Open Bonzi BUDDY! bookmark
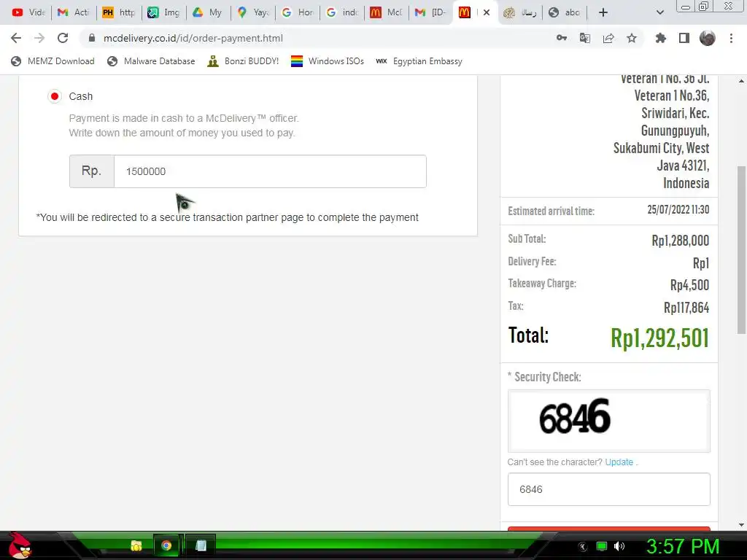 click(243, 61)
